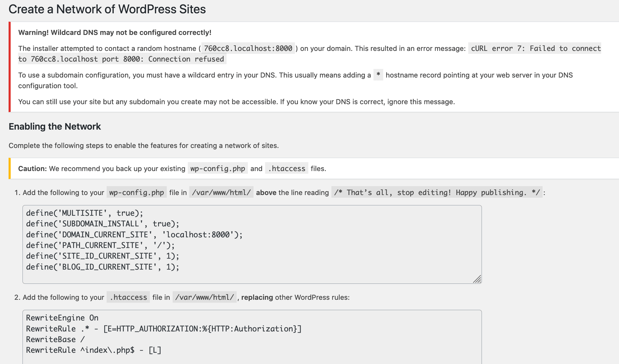619x364 pixels.
Task: Click the PATH_CURRENT_SITE define line
Action: click(100, 245)
